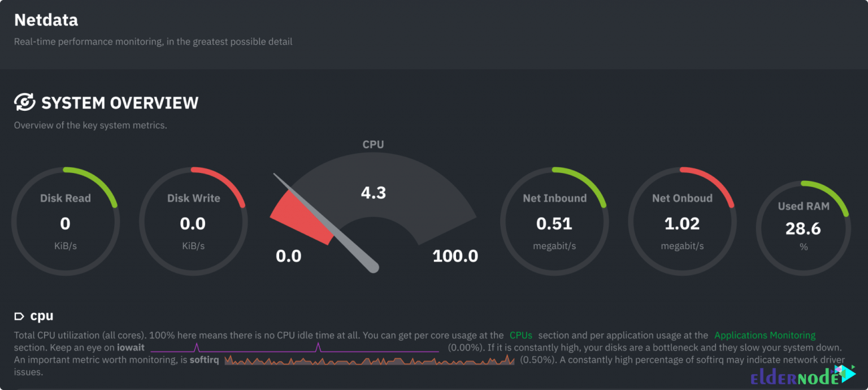Click the Netdata title heading
Viewport: 868px width, 390px height.
tap(46, 20)
